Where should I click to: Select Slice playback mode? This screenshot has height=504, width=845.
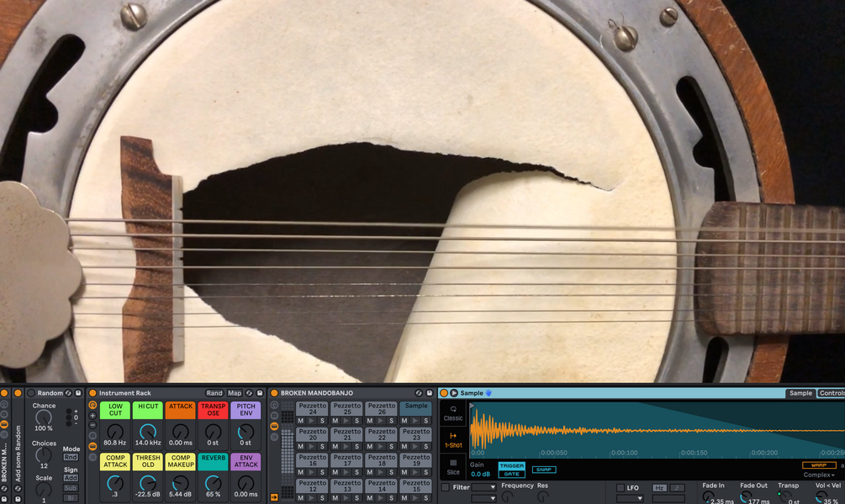(453, 467)
